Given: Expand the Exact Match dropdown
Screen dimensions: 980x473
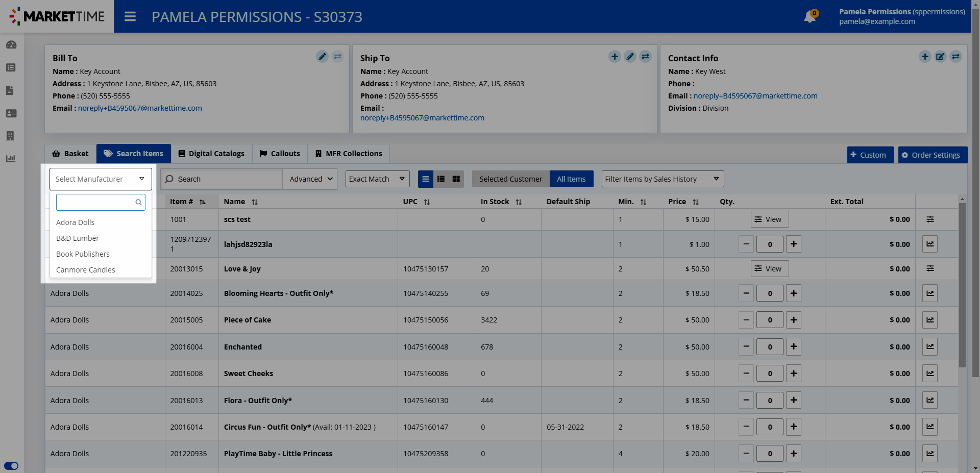Looking at the screenshot, I should tap(377, 179).
